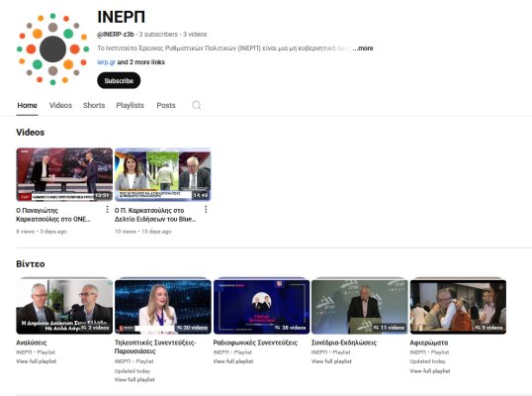Click the @INERP-z3b channel handle
The image size is (532, 396).
[x=116, y=35]
